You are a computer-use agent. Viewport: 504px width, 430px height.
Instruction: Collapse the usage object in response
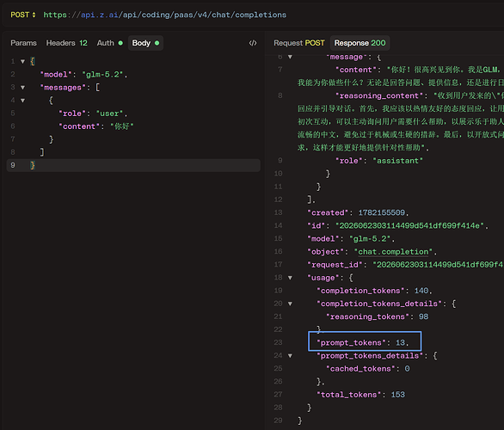pos(290,278)
